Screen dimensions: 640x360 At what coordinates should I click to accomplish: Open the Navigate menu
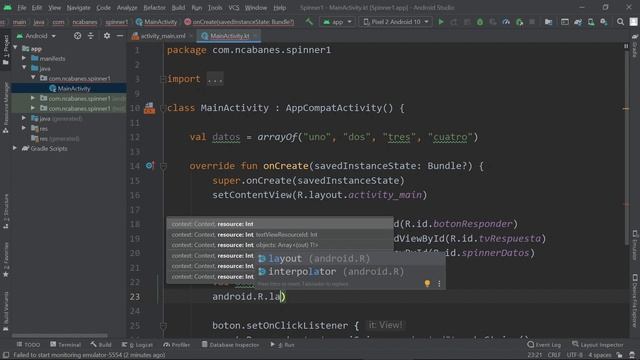point(78,7)
